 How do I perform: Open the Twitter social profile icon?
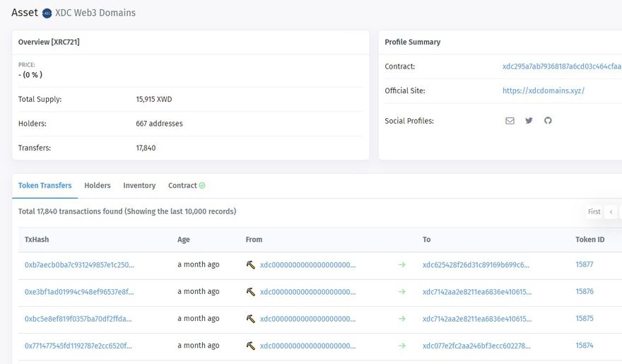(x=529, y=121)
